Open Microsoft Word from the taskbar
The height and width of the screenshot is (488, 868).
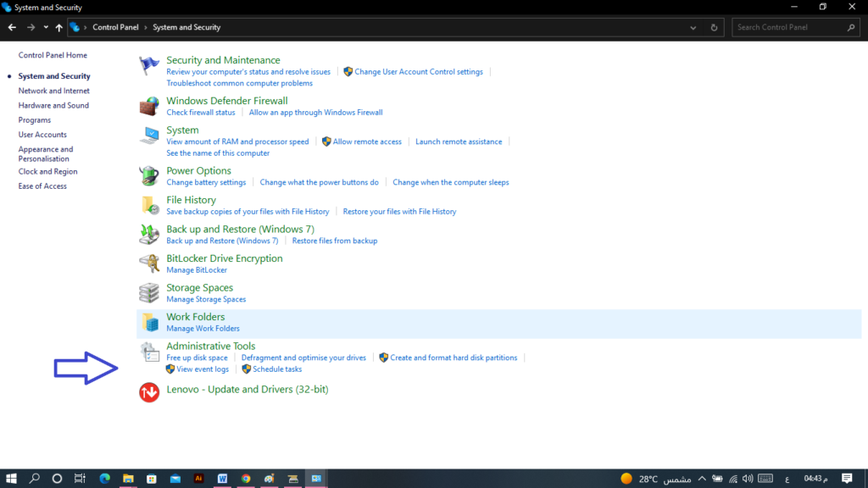(222, 479)
